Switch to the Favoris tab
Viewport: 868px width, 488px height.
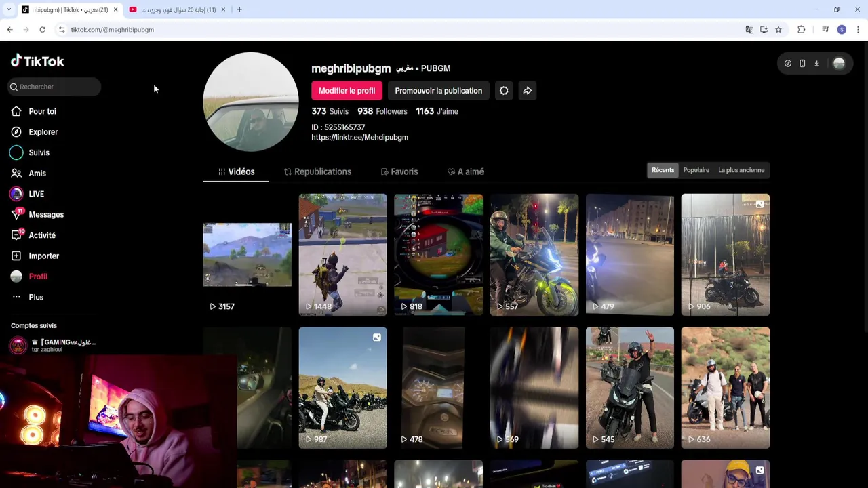pos(399,172)
